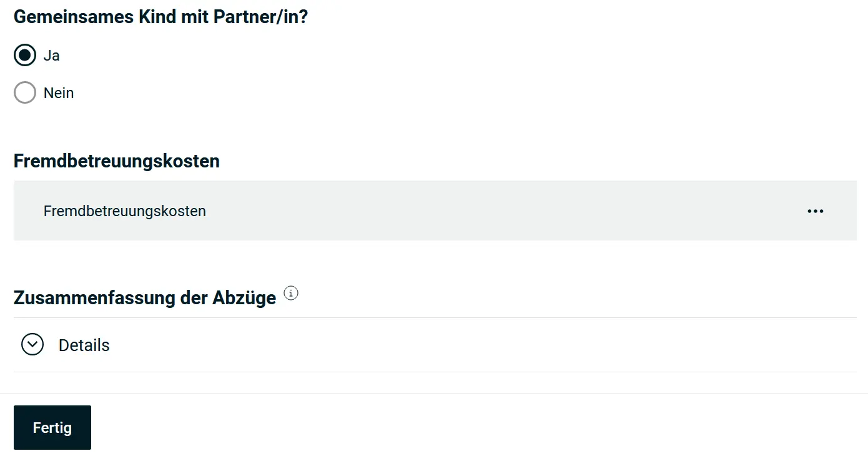This screenshot has width=868, height=456.
Task: Click the "Zusammenfassung der Abzüge" heading text
Action: click(x=145, y=298)
